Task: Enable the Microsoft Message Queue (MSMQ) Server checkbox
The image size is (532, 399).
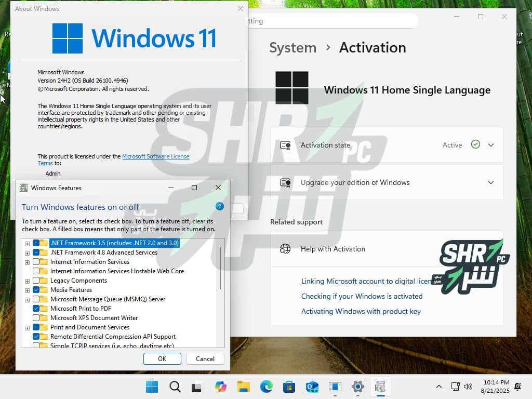Action: 36,299
